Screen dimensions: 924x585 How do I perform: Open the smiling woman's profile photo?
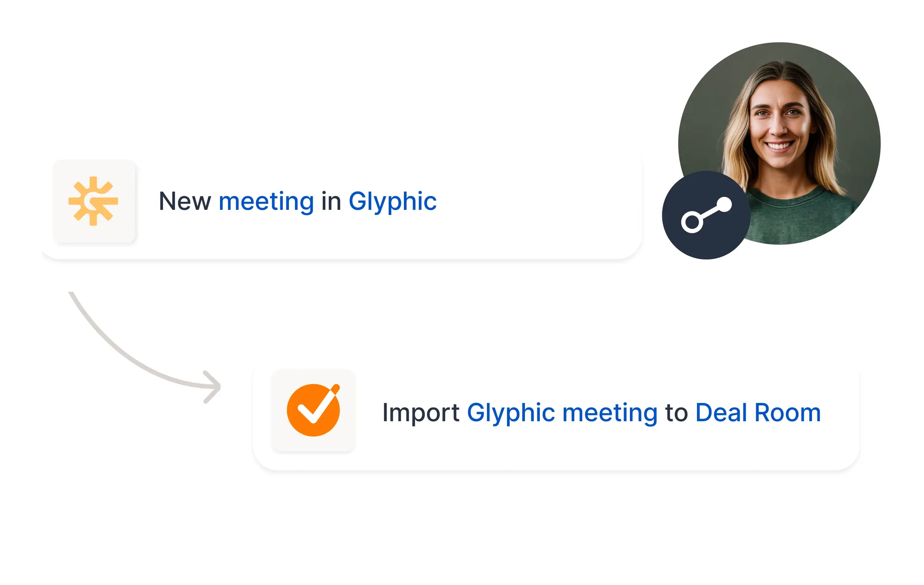[779, 143]
